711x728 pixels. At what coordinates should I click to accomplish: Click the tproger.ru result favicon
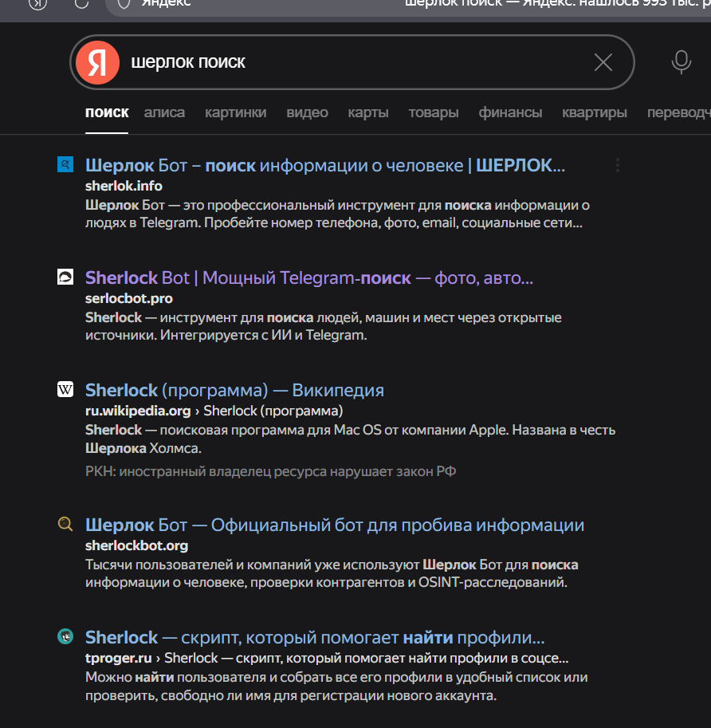coord(65,636)
